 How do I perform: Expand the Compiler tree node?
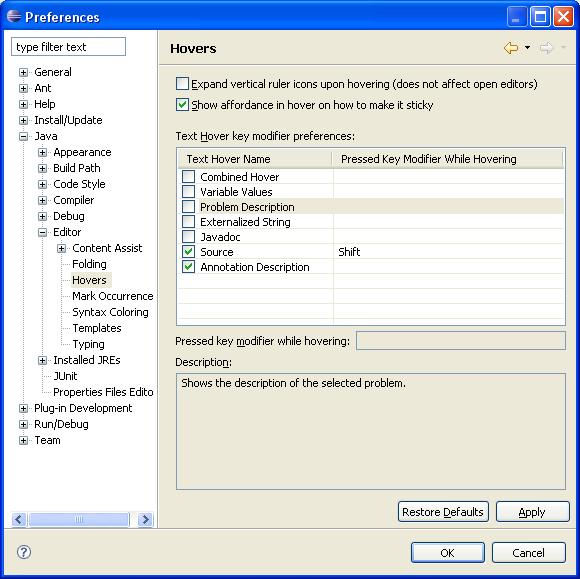pyautogui.click(x=43, y=200)
